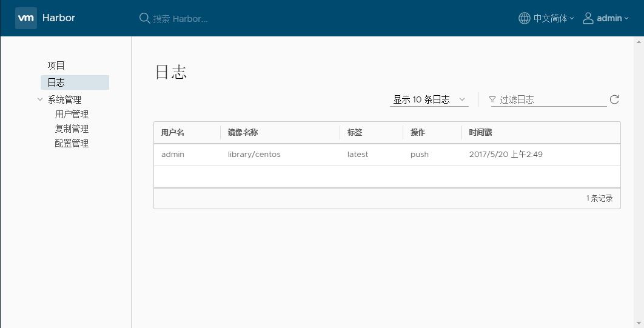The width and height of the screenshot is (644, 328).
Task: Sort by 镜像名称 column header
Action: [243, 133]
